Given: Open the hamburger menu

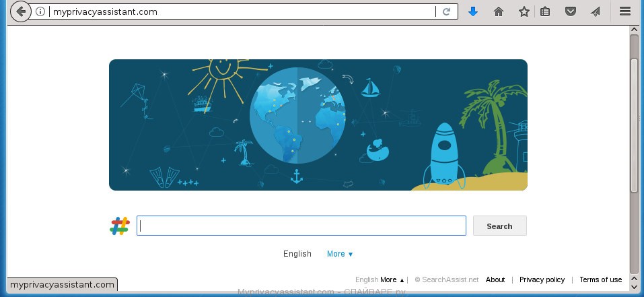Looking at the screenshot, I should 625,11.
